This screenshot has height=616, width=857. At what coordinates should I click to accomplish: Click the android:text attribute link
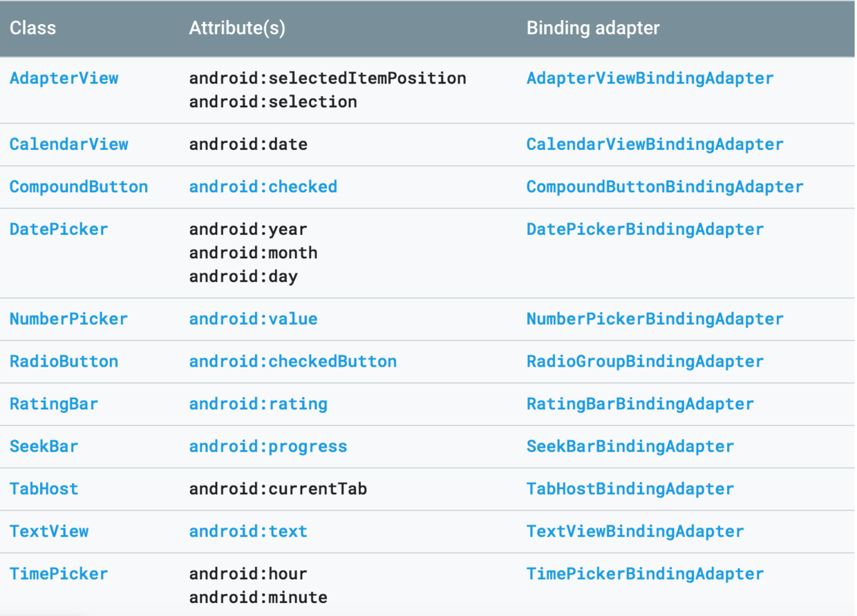click(248, 531)
